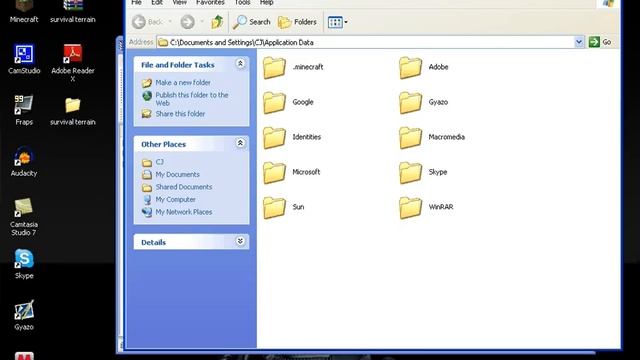This screenshot has width=640, height=360.
Task: Open the .minecraft folder
Action: click(293, 67)
